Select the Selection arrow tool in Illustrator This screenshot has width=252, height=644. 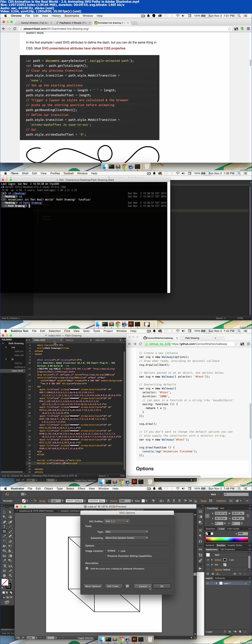(4, 512)
